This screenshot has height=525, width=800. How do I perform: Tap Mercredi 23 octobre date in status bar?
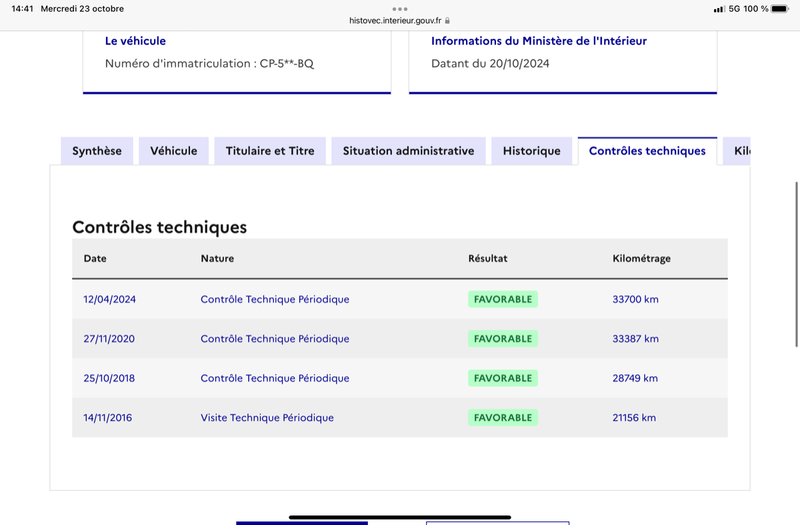click(x=82, y=9)
